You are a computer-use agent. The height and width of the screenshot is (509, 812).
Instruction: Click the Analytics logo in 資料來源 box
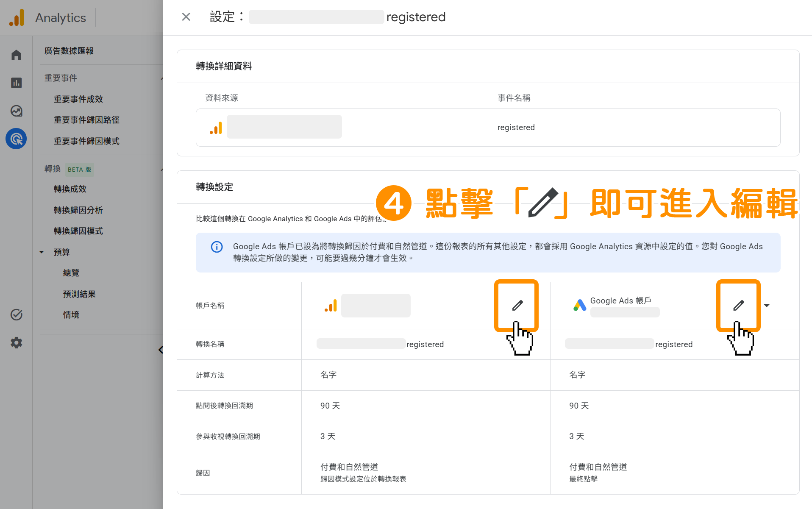pyautogui.click(x=216, y=128)
